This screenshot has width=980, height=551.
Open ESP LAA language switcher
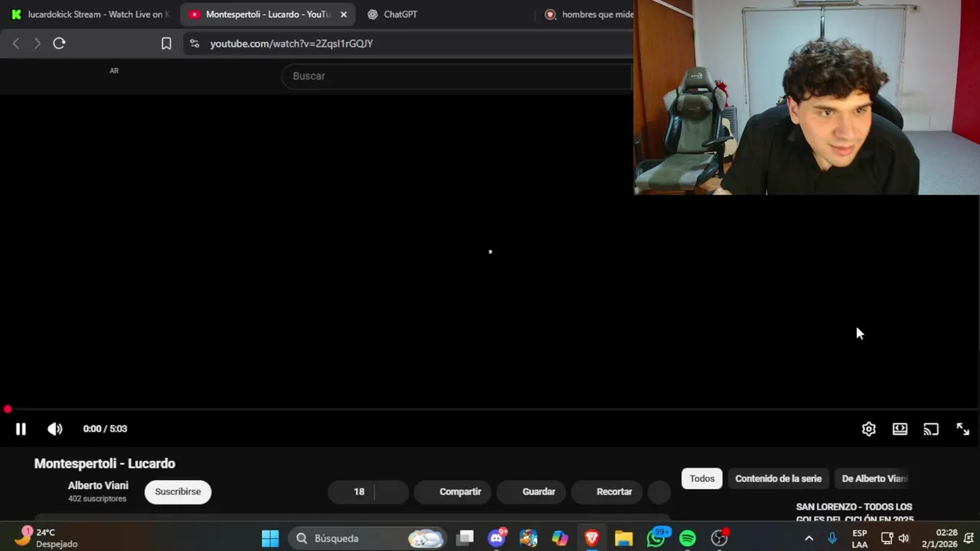860,539
